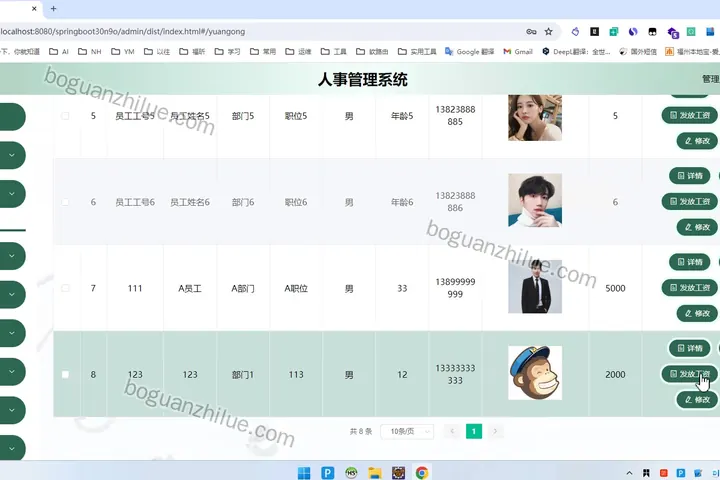Click 修改 for employee row 6
The width and height of the screenshot is (720, 480).
[x=697, y=227]
